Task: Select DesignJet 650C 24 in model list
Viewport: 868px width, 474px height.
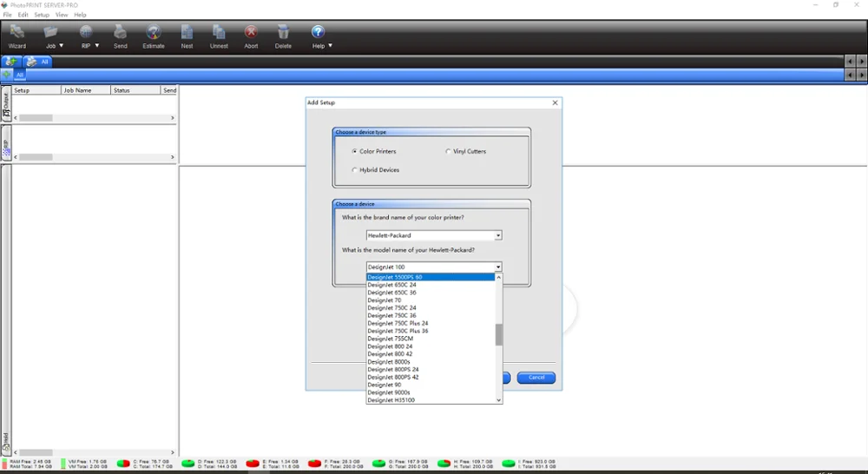Action: 431,285
